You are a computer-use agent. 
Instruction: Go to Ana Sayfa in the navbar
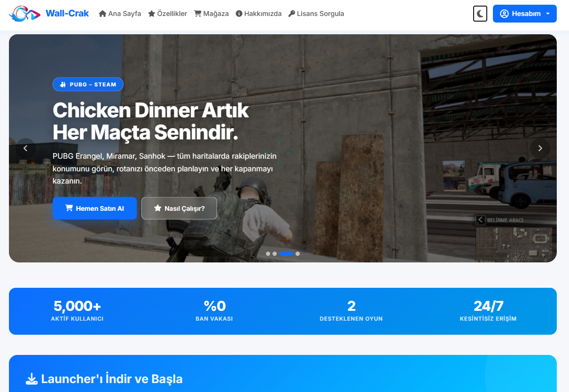point(120,14)
